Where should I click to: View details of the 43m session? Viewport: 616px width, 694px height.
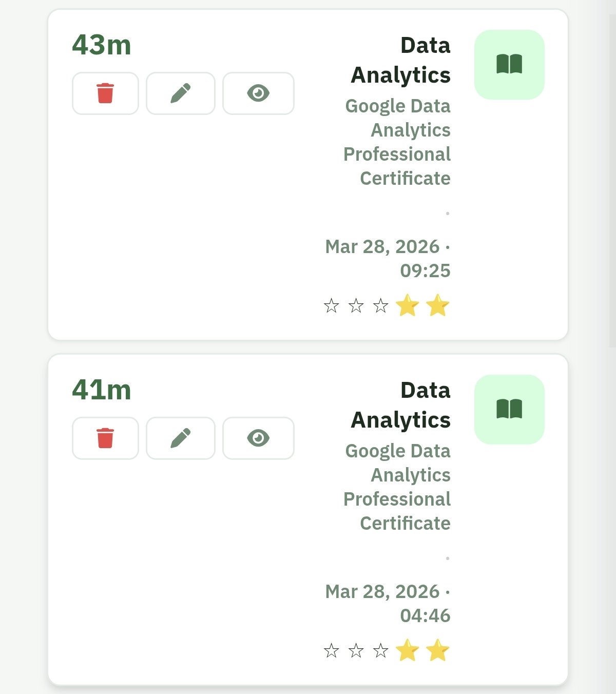point(258,93)
